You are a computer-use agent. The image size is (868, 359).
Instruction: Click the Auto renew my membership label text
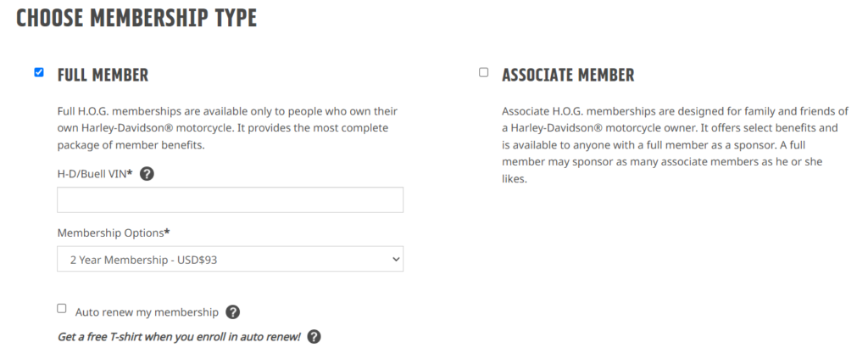147,312
